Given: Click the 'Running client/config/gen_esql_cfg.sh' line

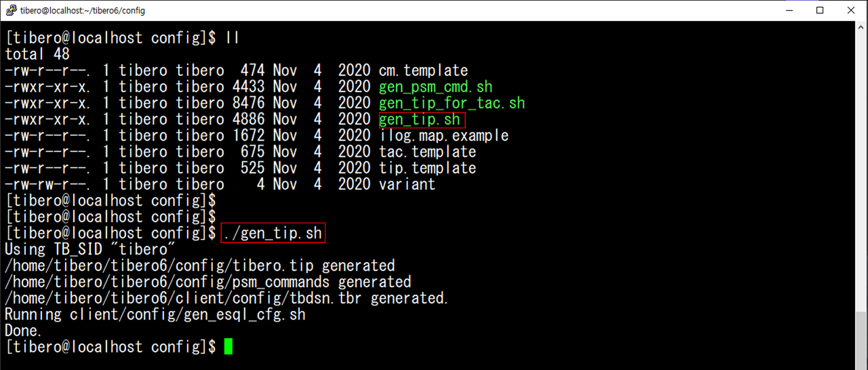Looking at the screenshot, I should click(155, 314).
